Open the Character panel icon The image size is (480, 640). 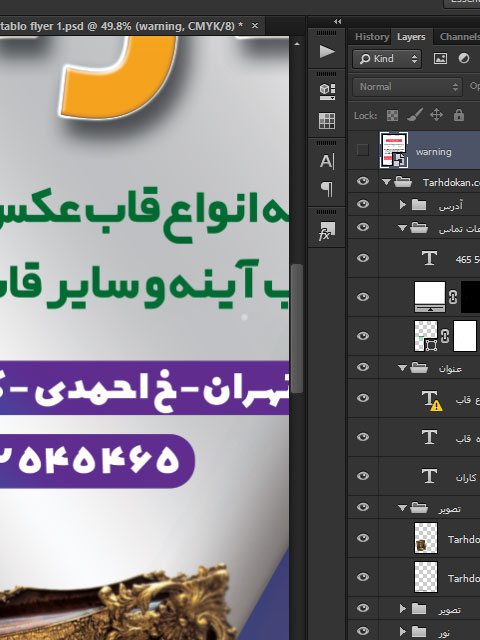[327, 162]
